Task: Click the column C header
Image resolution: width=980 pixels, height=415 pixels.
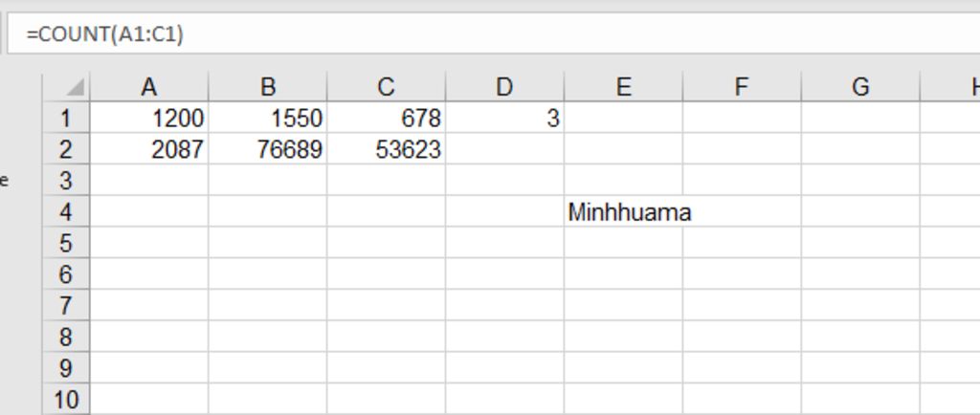Action: 386,87
